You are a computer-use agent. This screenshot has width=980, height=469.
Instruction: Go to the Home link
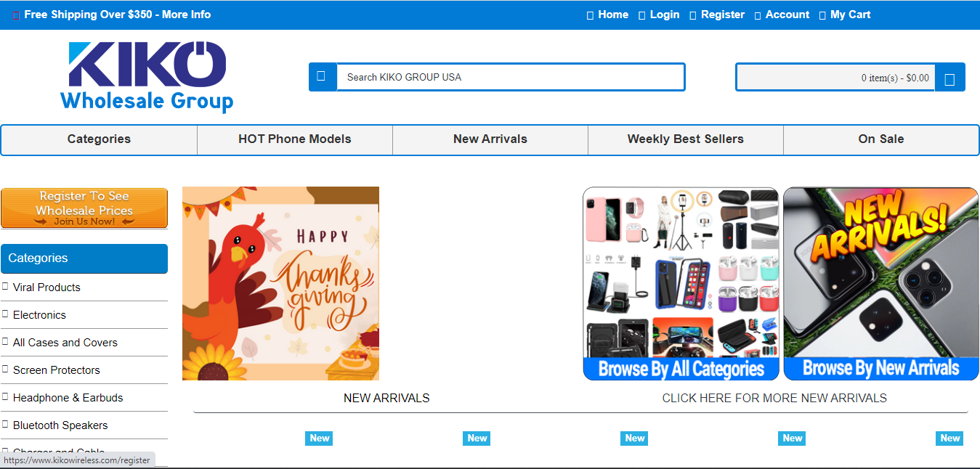(613, 15)
